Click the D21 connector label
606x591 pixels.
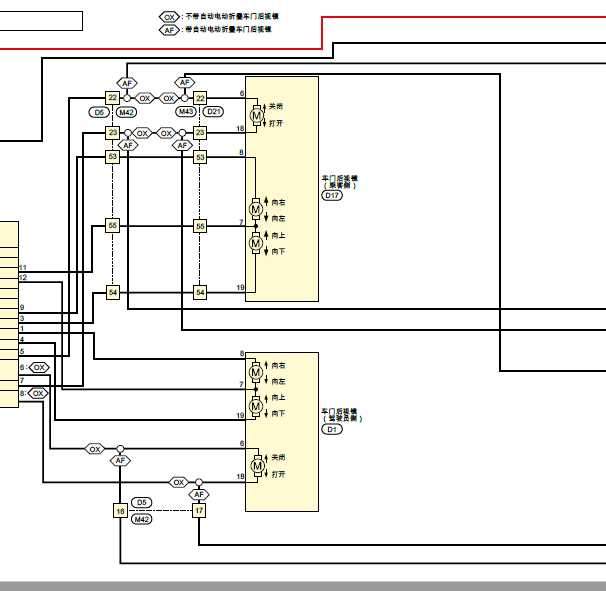tap(213, 112)
